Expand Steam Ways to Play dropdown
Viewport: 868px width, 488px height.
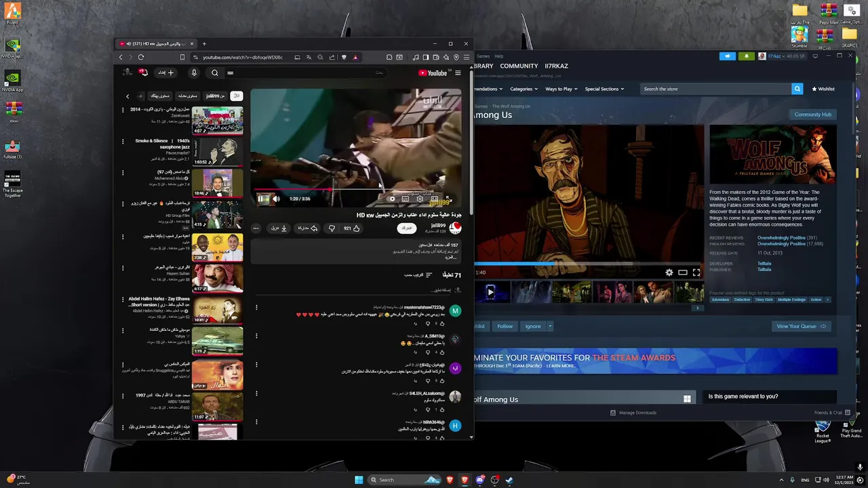pos(560,89)
